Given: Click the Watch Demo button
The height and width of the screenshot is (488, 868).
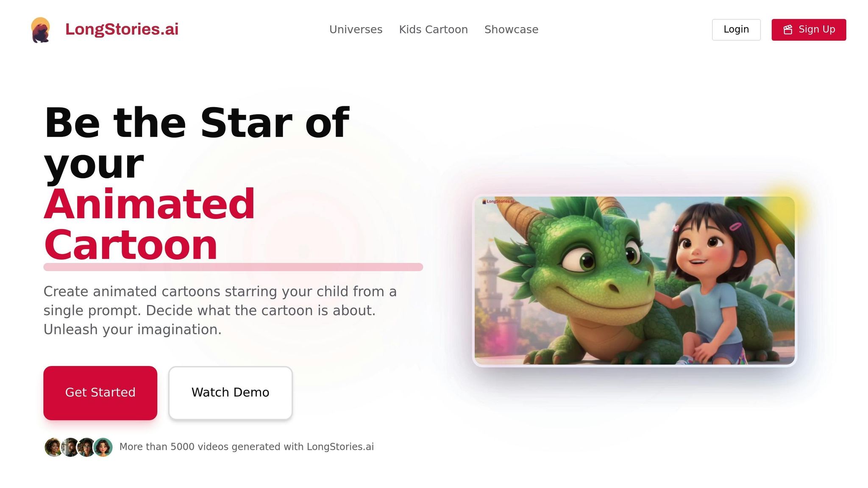Looking at the screenshot, I should [230, 393].
